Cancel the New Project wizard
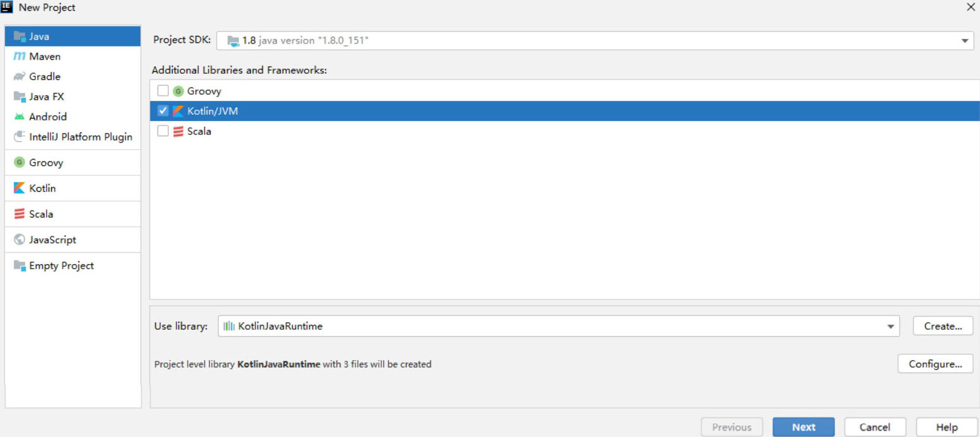This screenshot has width=980, height=437. pyautogui.click(x=875, y=427)
